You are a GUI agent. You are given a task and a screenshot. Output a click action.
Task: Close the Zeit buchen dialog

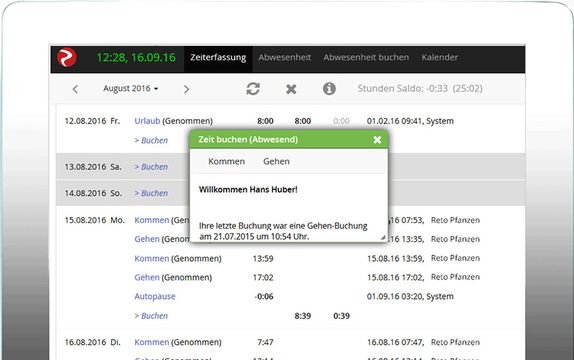377,140
